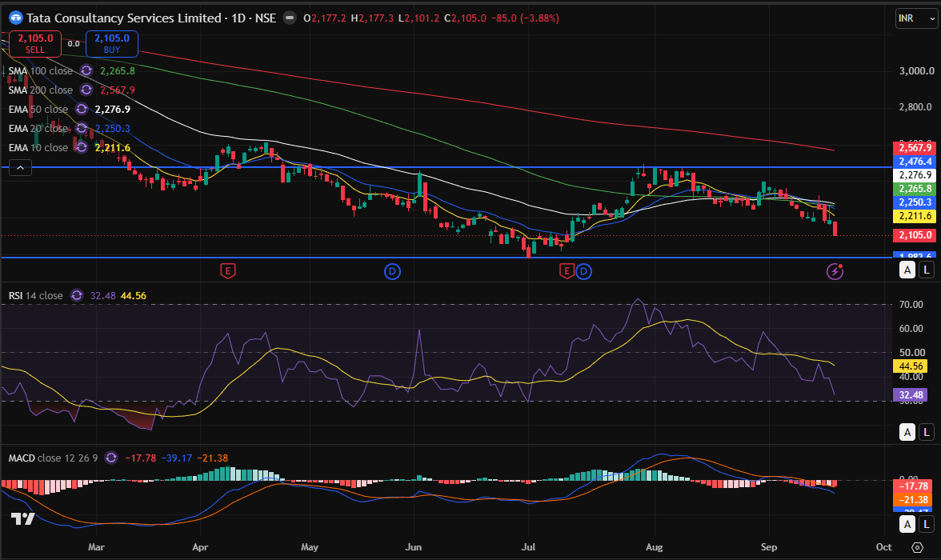Toggle log scale L on price pane

click(x=927, y=270)
